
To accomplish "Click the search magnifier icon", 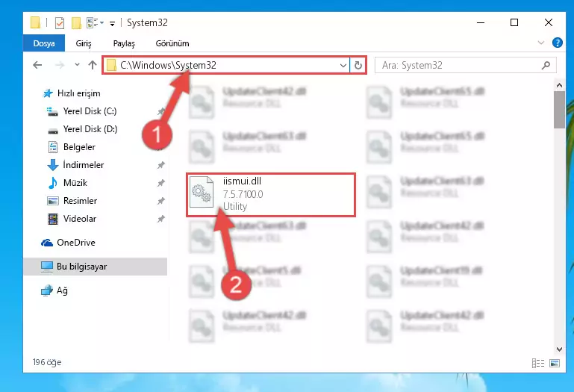I will point(546,65).
